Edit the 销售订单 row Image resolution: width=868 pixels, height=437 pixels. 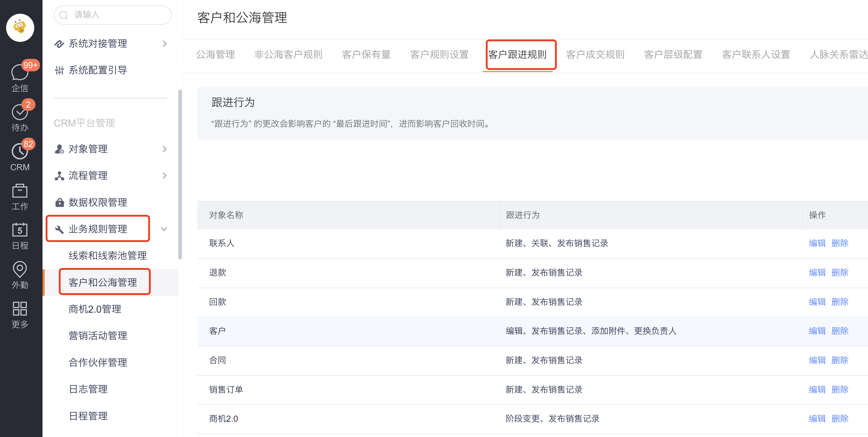817,390
